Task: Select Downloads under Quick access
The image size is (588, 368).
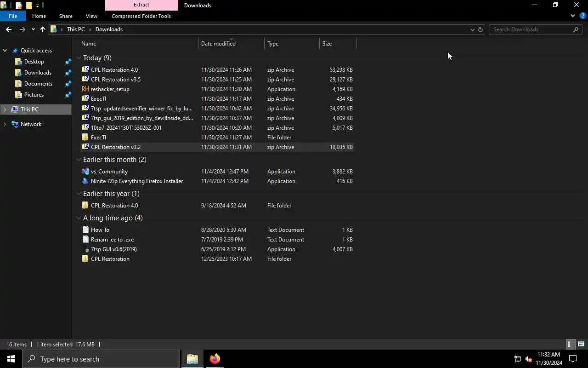Action: tap(38, 73)
